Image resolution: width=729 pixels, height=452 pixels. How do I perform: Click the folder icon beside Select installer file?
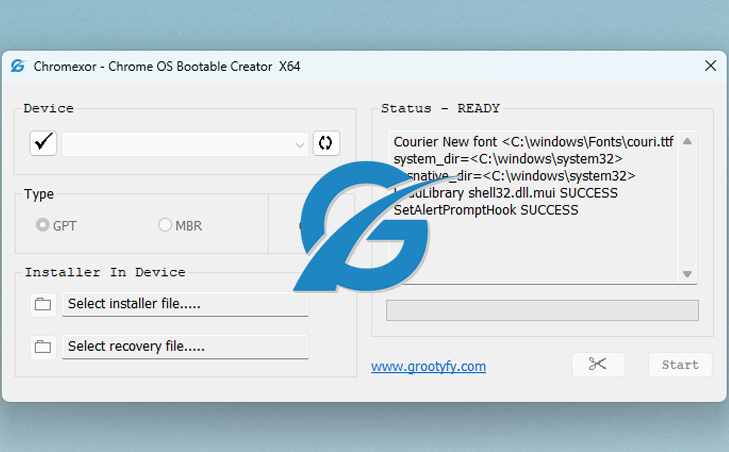pyautogui.click(x=43, y=304)
